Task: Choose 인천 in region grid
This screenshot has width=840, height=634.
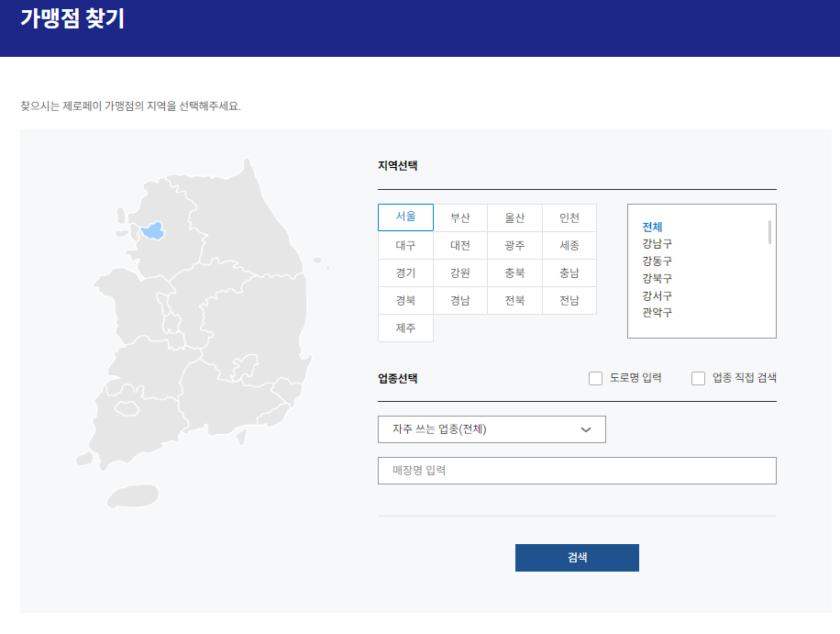Action: tap(569, 217)
